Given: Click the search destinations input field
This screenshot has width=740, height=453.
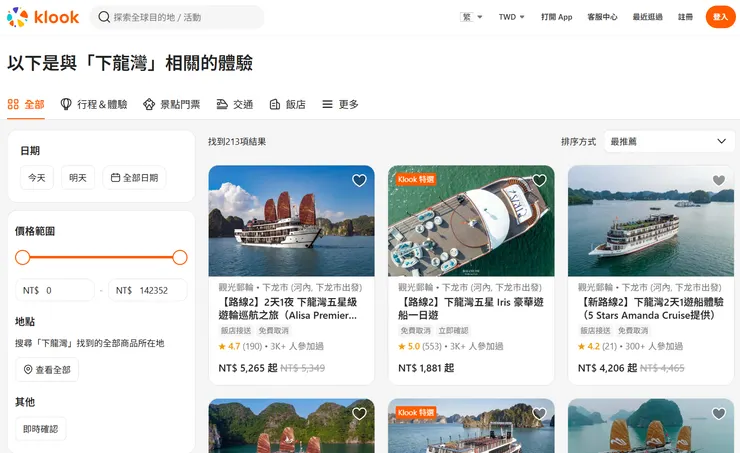Looking at the screenshot, I should 177,17.
